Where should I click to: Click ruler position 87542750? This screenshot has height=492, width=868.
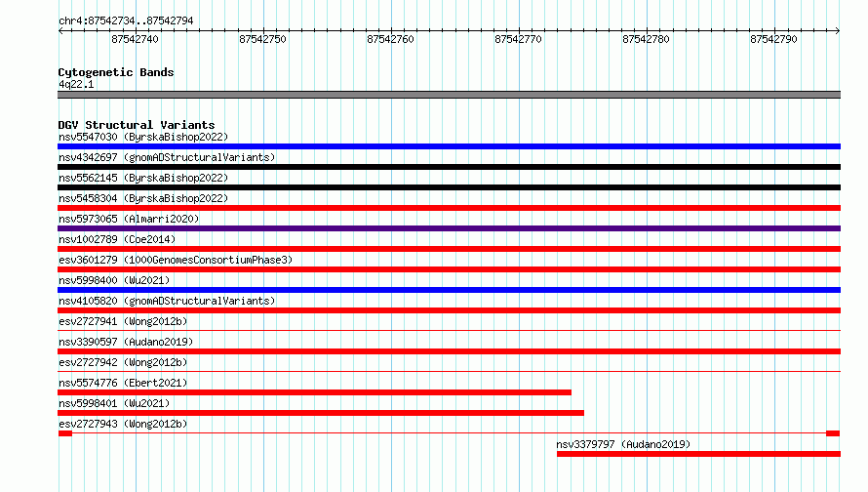tap(263, 39)
